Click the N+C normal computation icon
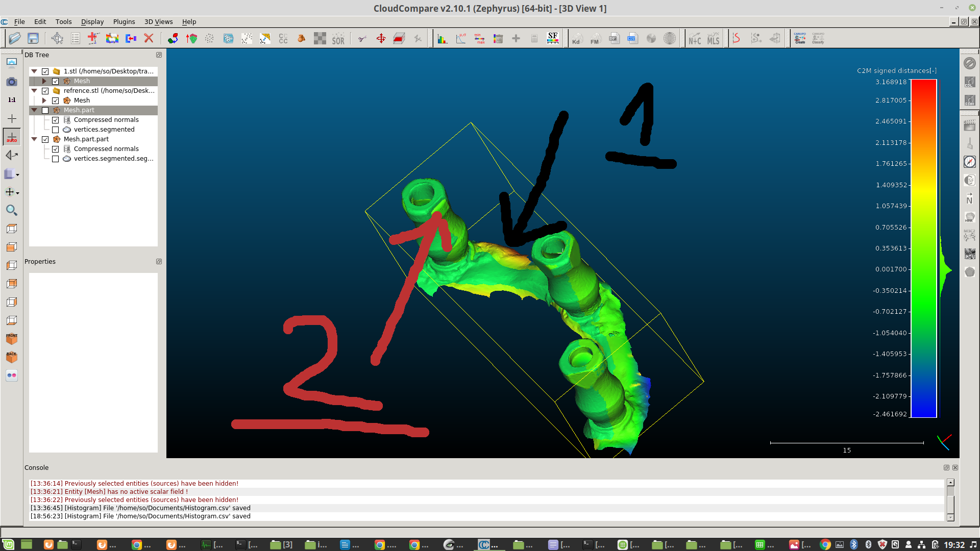The height and width of the screenshot is (551, 980). [x=695, y=38]
